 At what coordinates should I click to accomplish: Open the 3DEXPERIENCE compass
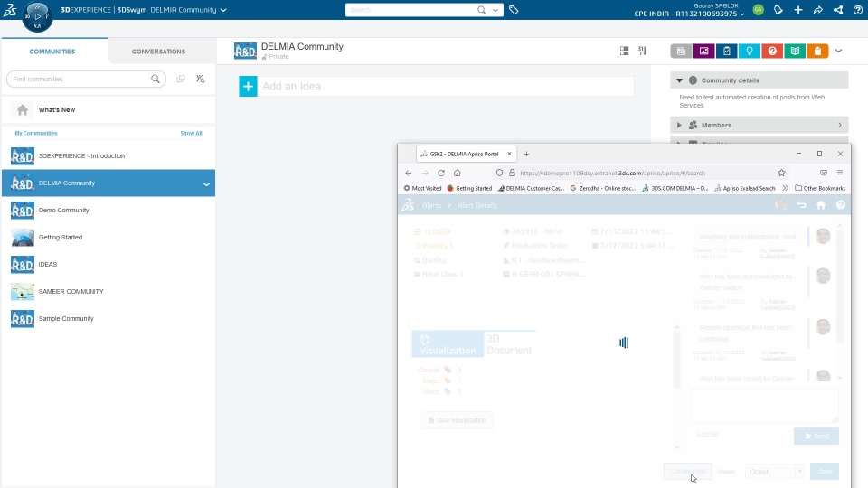pyautogui.click(x=37, y=16)
